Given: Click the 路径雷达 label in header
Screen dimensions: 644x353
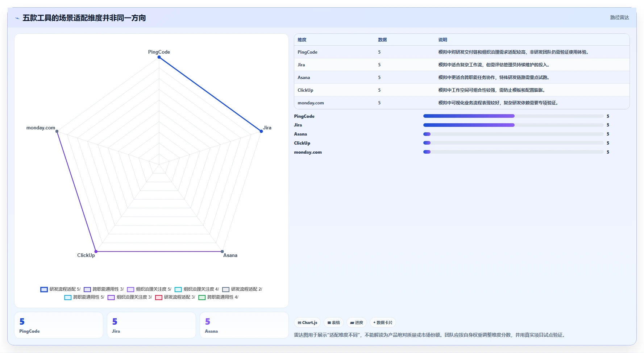Looking at the screenshot, I should pyautogui.click(x=619, y=17).
